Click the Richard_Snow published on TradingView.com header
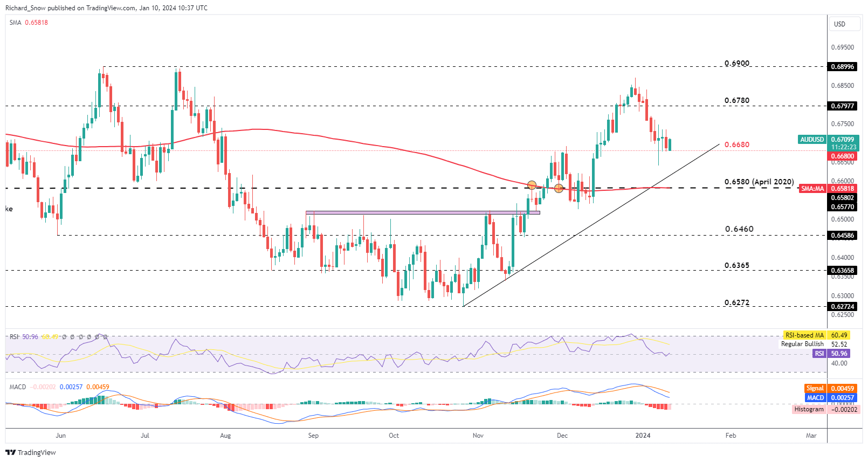Image resolution: width=868 pixels, height=462 pixels. (x=106, y=8)
